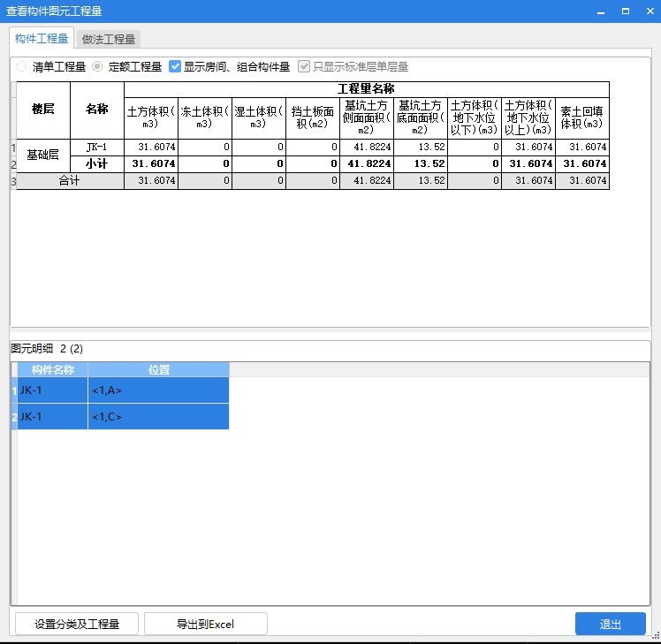The width and height of the screenshot is (661, 644).
Task: Click 13.52 in the 小计 row
Action: tap(421, 164)
